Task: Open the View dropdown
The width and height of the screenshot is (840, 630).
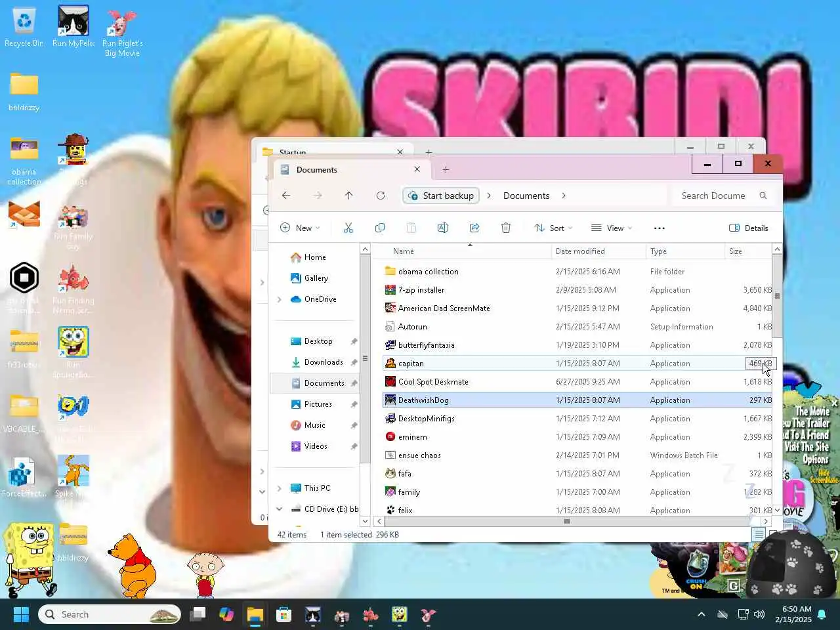Action: [612, 228]
